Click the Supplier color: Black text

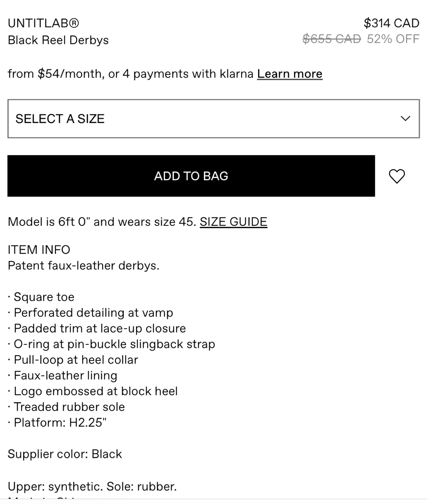[x=65, y=454]
